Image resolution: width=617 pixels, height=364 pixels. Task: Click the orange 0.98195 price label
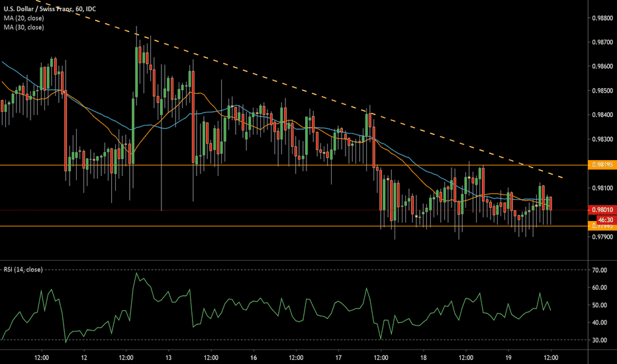(x=602, y=164)
